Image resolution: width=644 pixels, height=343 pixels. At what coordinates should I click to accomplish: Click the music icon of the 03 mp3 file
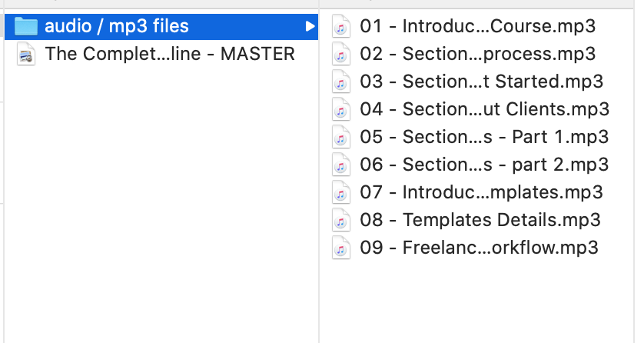point(341,82)
